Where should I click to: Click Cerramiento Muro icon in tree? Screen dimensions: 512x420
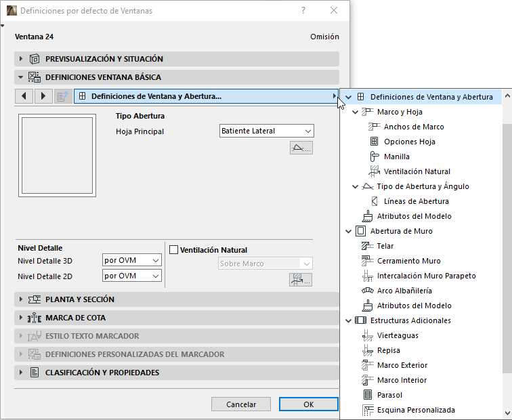click(367, 261)
